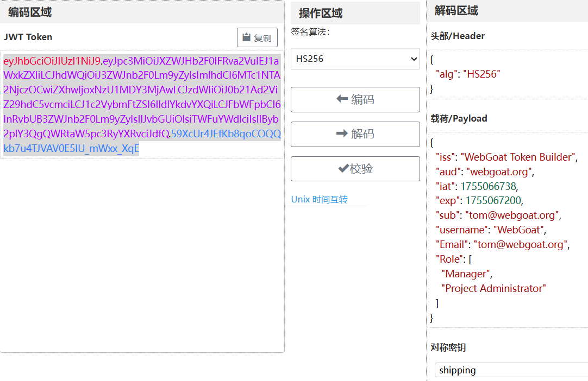Click the "alg": "HS256" header line

[x=468, y=74]
